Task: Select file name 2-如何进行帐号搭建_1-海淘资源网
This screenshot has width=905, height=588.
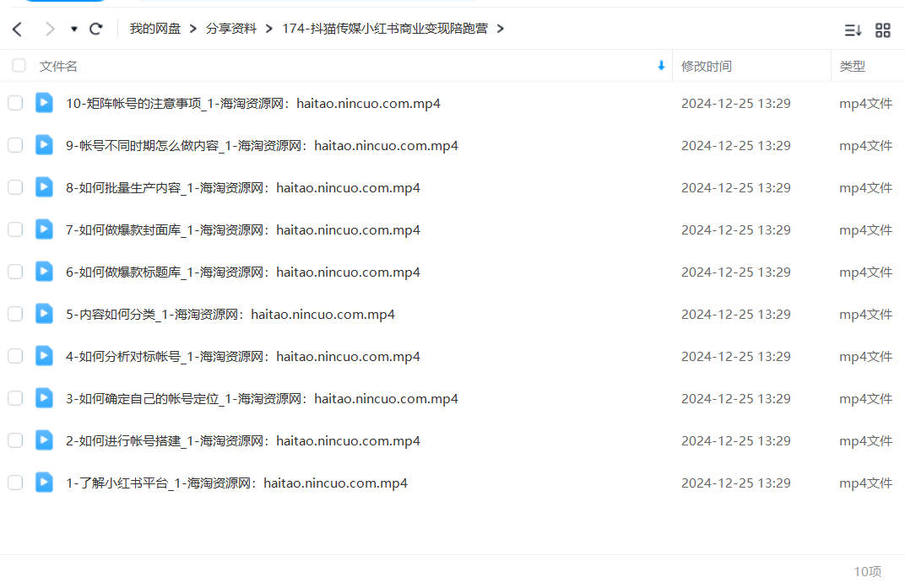Action: (243, 441)
